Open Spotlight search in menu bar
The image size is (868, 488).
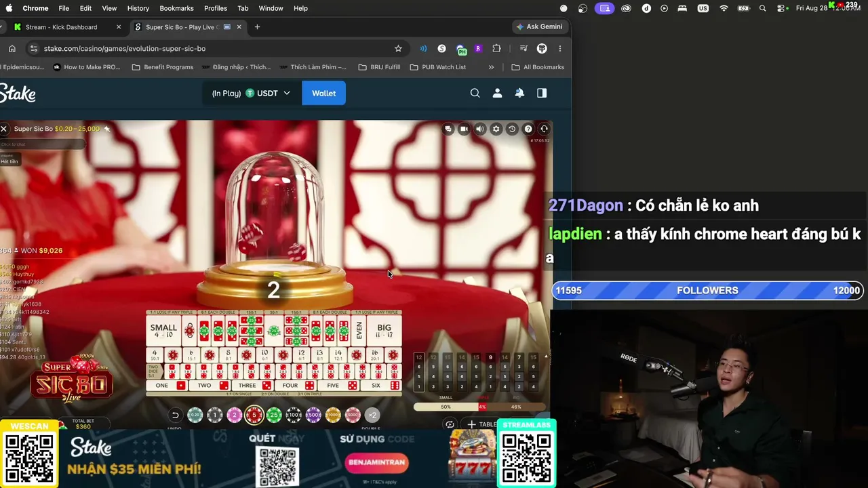tap(763, 8)
